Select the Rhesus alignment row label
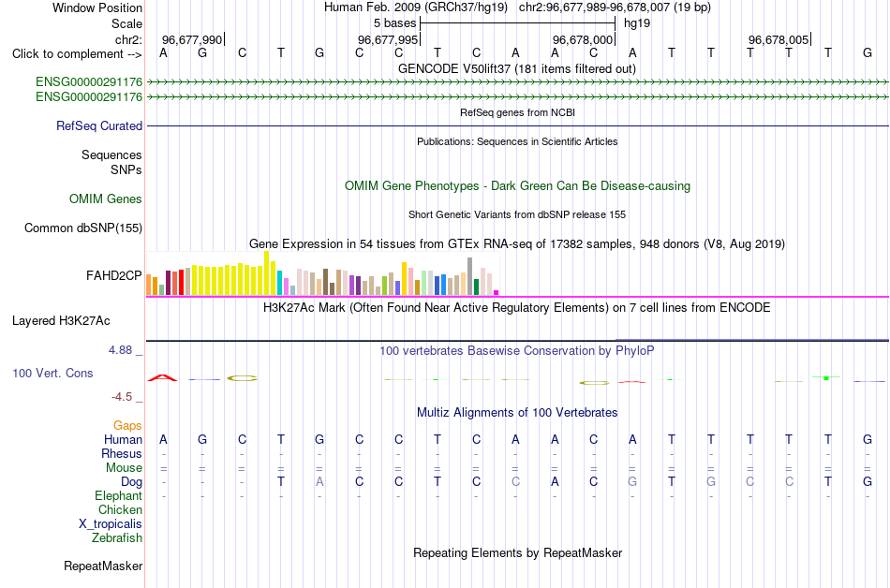Screen dimensions: 890x588 121,453
